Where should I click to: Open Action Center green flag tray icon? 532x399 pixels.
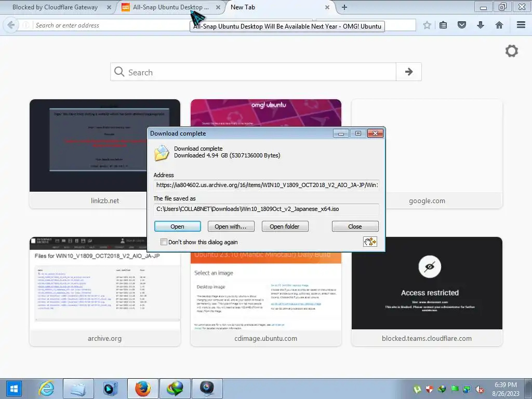(455, 389)
